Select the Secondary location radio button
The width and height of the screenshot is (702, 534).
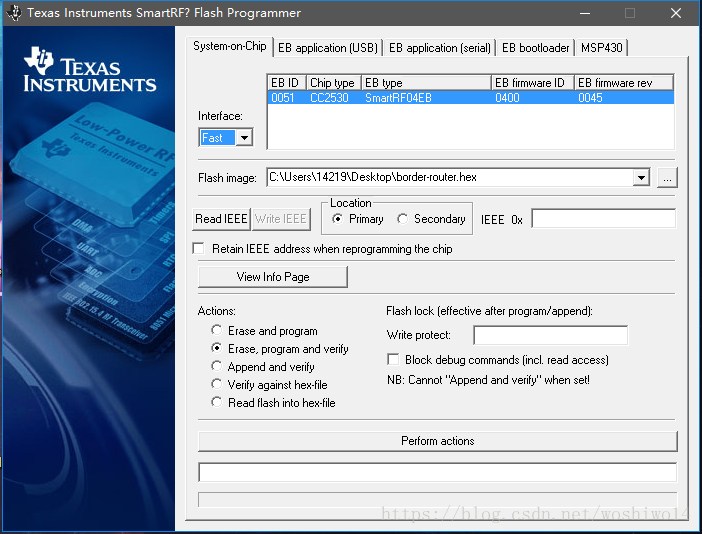(x=402, y=218)
